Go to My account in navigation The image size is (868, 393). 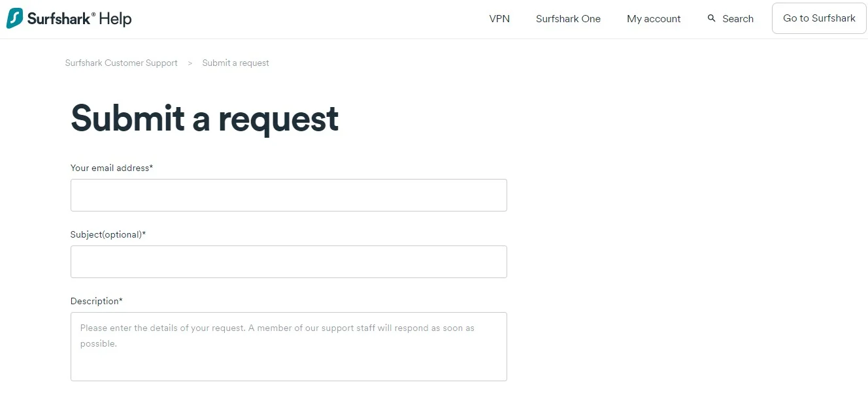[x=654, y=19]
